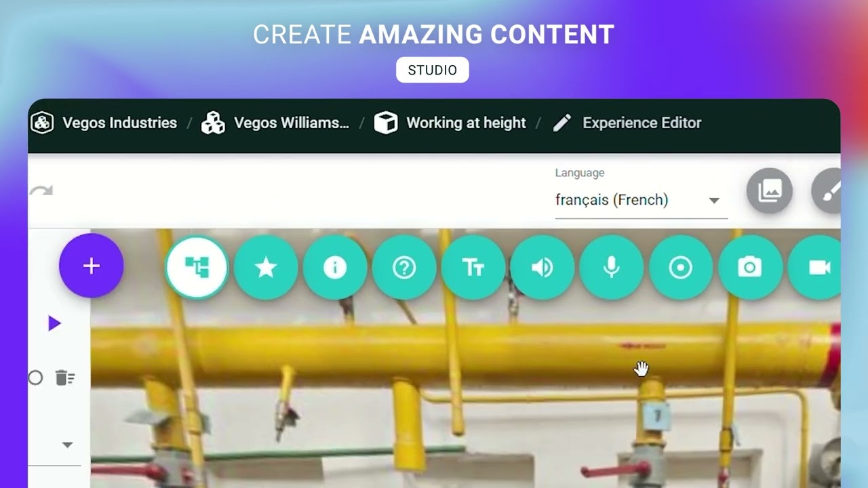The image size is (868, 488).
Task: Click the purple plus add button
Action: [92, 266]
